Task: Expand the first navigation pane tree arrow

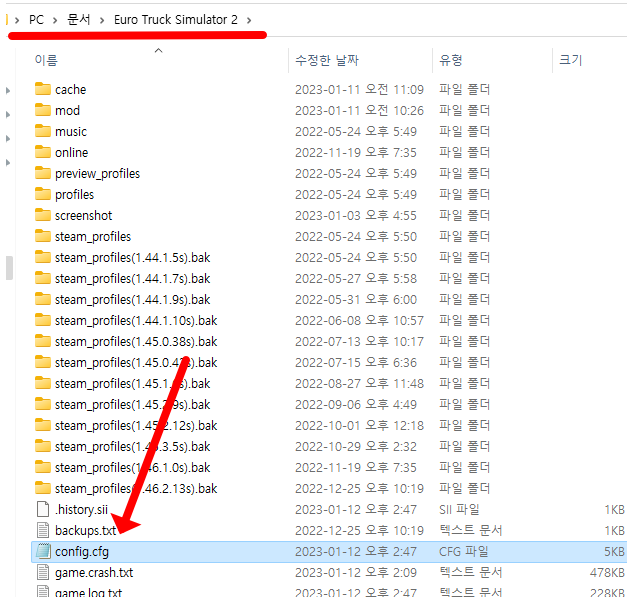Action: [9, 91]
